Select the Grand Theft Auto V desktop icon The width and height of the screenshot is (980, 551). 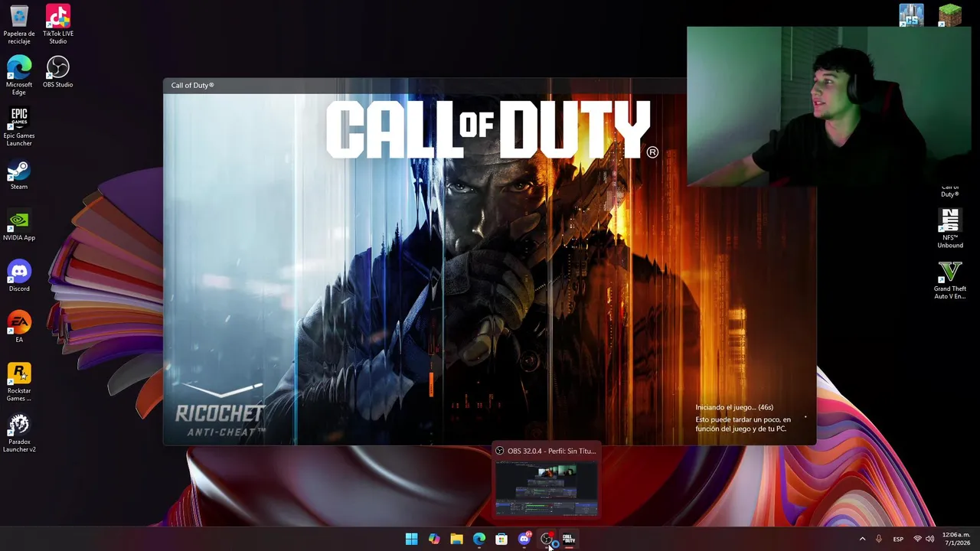point(950,279)
